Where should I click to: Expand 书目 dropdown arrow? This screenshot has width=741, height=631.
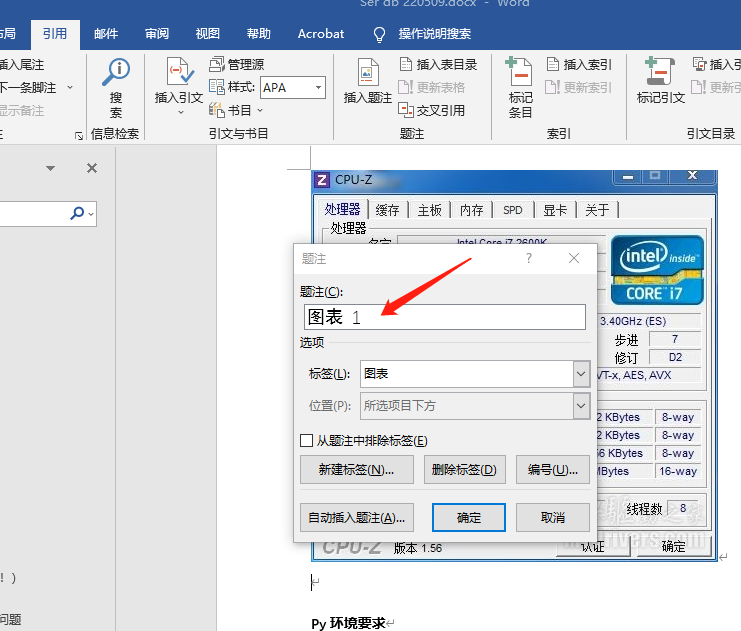260,110
